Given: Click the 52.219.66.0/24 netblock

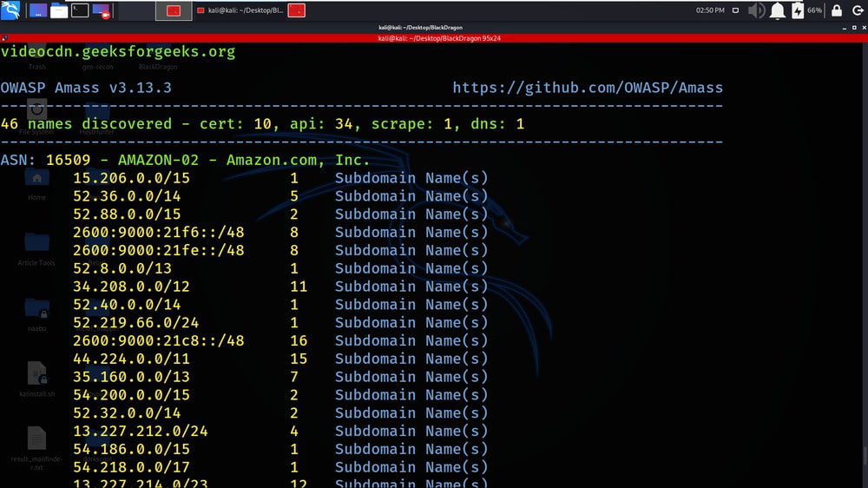Looking at the screenshot, I should pyautogui.click(x=135, y=323).
